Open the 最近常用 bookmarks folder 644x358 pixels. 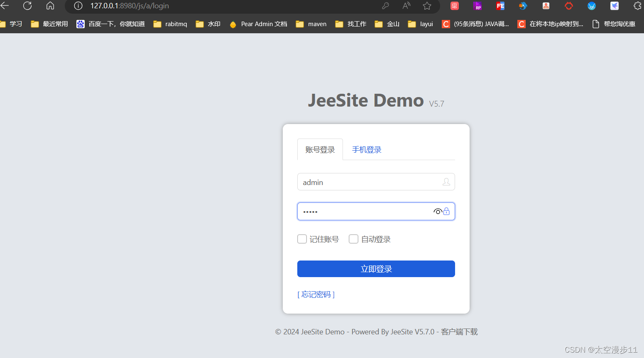[x=49, y=24]
